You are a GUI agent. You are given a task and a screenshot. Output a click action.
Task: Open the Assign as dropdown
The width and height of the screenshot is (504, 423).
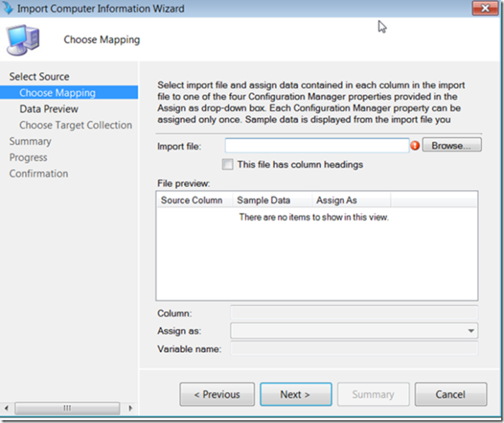pyautogui.click(x=354, y=330)
